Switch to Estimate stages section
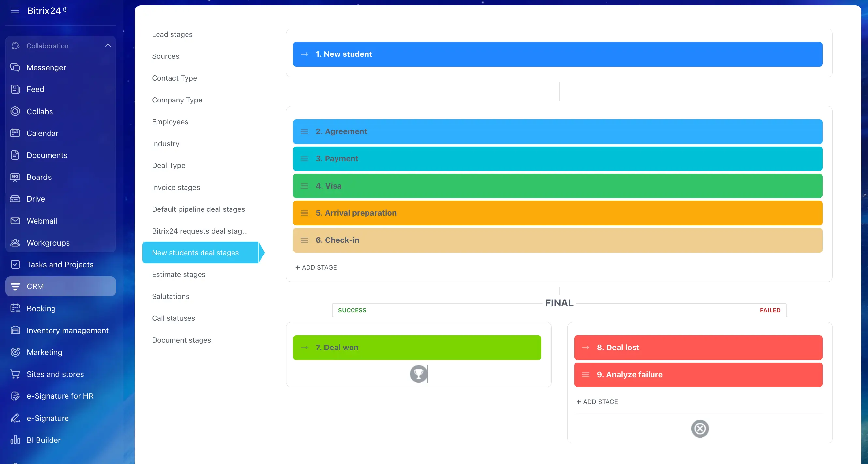 coord(179,274)
